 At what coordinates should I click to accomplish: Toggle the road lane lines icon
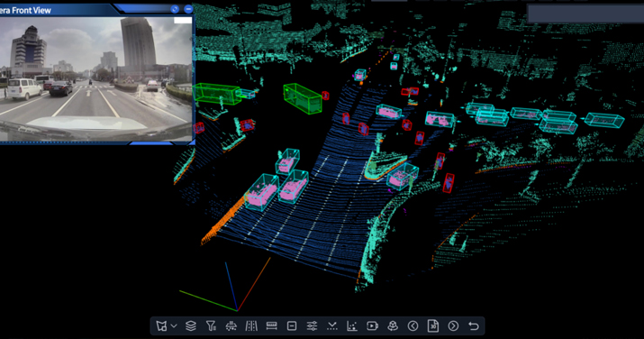point(251,325)
